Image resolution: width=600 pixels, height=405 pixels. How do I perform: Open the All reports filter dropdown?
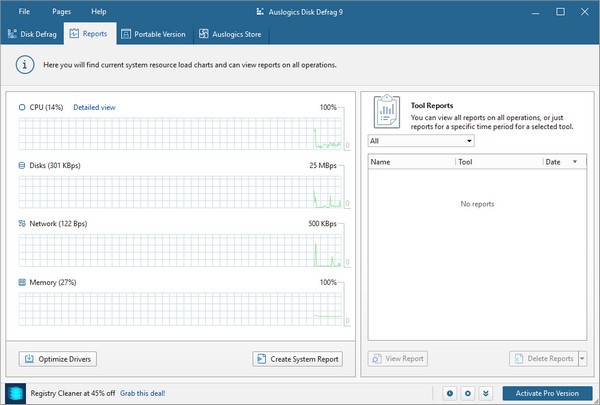(x=421, y=141)
